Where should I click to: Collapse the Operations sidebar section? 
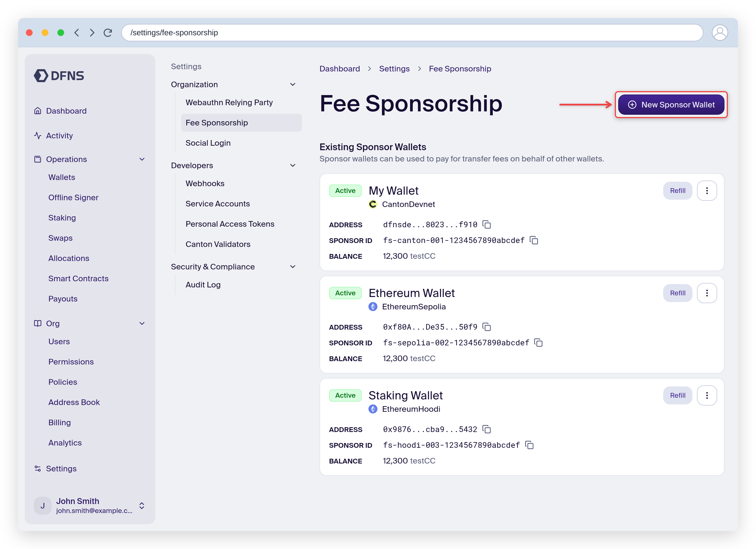[x=142, y=159]
